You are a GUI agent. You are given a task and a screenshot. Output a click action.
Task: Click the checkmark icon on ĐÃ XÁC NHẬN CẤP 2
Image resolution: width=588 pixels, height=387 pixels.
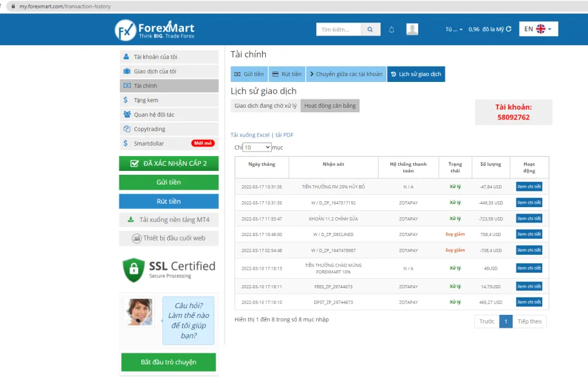point(134,163)
